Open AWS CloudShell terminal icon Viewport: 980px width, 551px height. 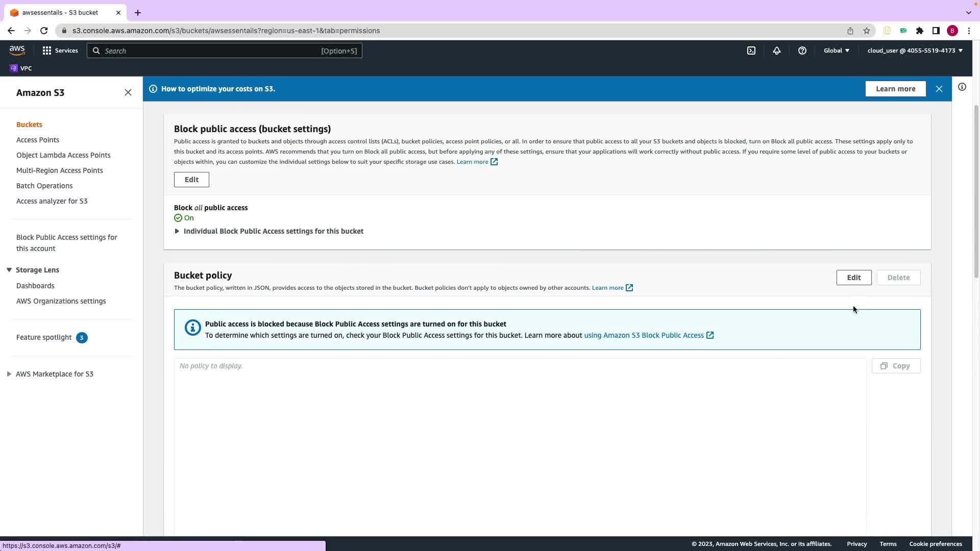(x=751, y=51)
